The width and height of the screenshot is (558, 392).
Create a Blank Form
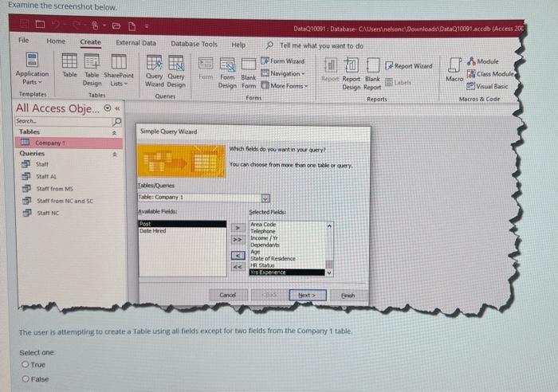pos(249,73)
